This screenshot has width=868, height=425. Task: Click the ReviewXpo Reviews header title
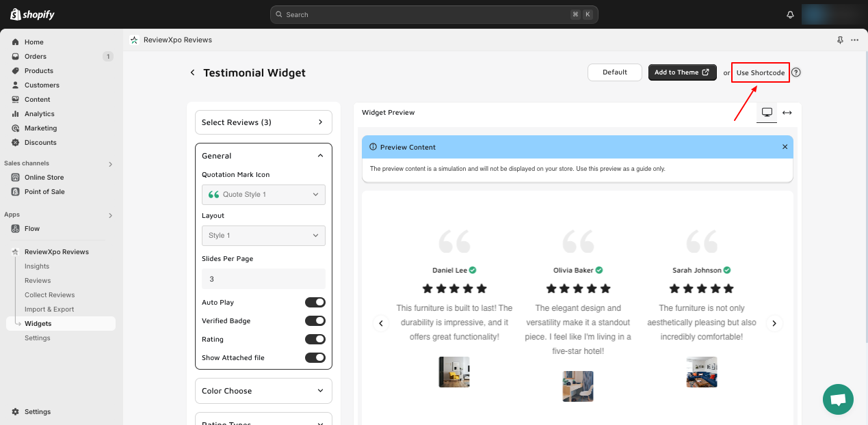click(x=178, y=40)
